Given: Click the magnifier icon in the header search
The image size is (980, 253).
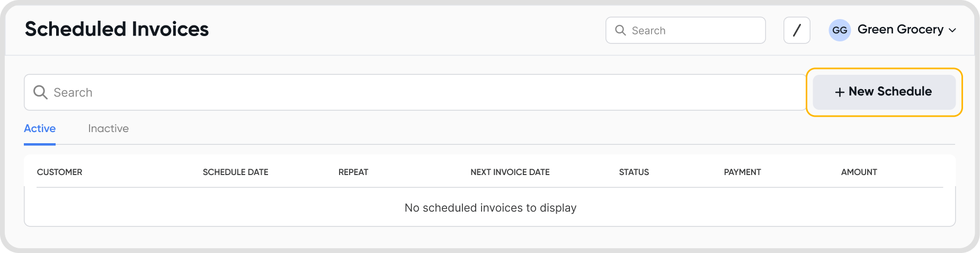Looking at the screenshot, I should click(x=620, y=30).
